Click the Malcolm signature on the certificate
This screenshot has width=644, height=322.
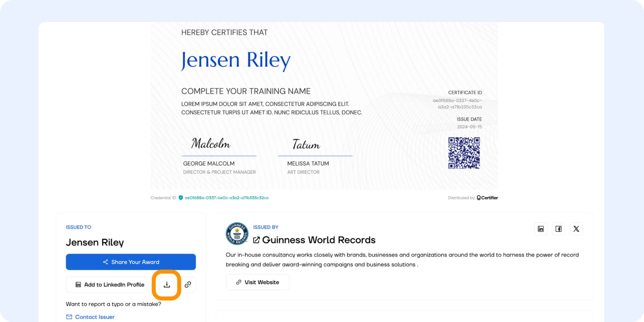coord(211,144)
